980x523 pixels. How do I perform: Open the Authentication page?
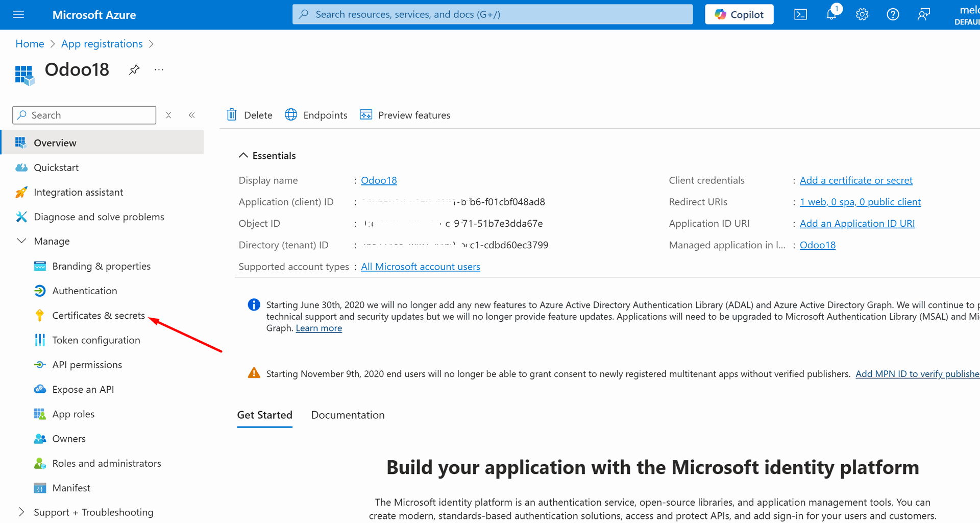point(85,291)
